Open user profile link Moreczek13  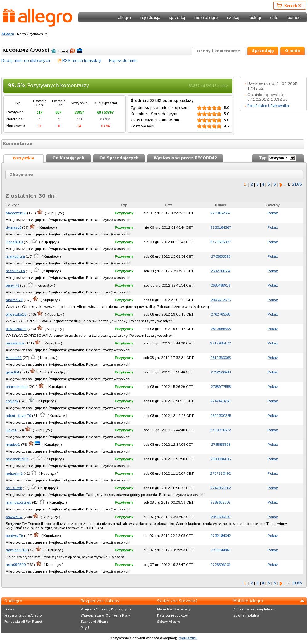coord(16,213)
